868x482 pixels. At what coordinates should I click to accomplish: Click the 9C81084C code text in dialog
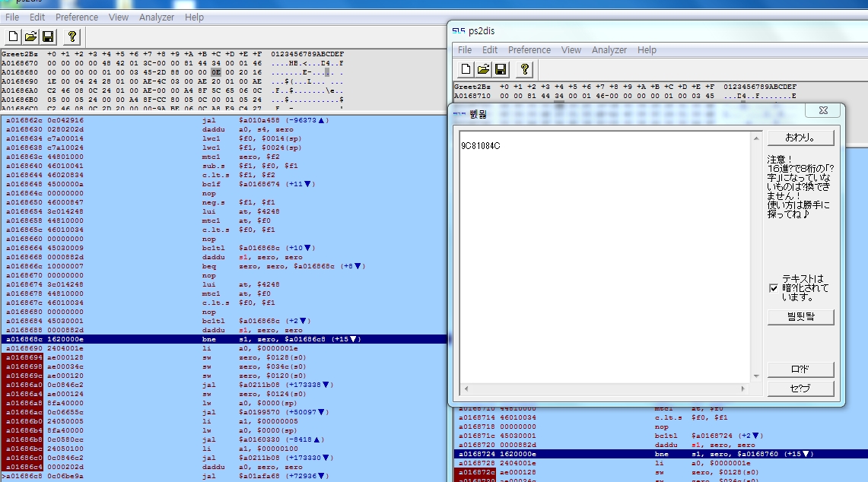[x=481, y=146]
